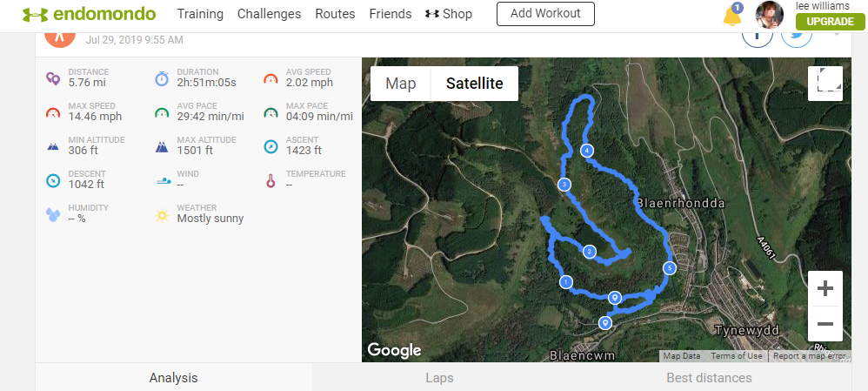Screen dimensions: 868x391
Task: Click lee williams profile avatar
Action: (770, 15)
